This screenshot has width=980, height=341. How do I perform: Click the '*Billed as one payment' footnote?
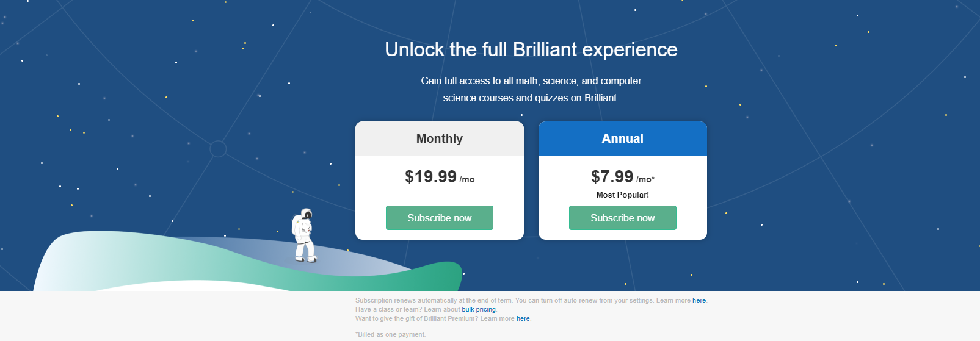(x=390, y=334)
